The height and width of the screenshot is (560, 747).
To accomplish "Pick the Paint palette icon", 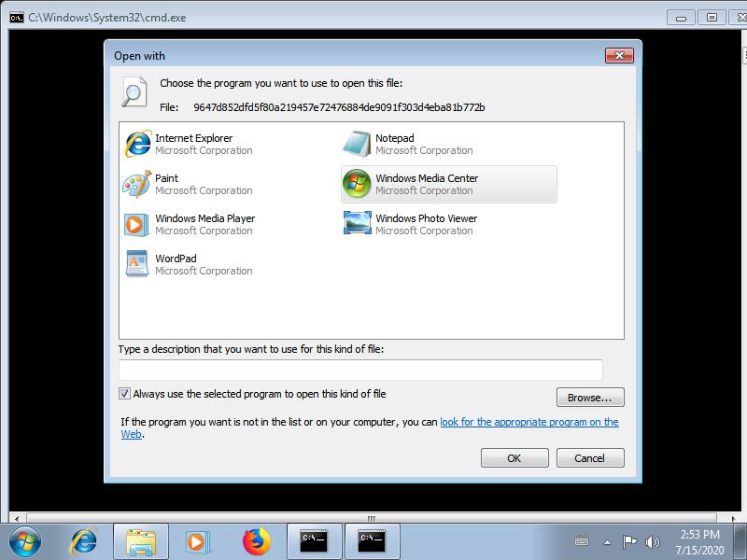I will (137, 184).
